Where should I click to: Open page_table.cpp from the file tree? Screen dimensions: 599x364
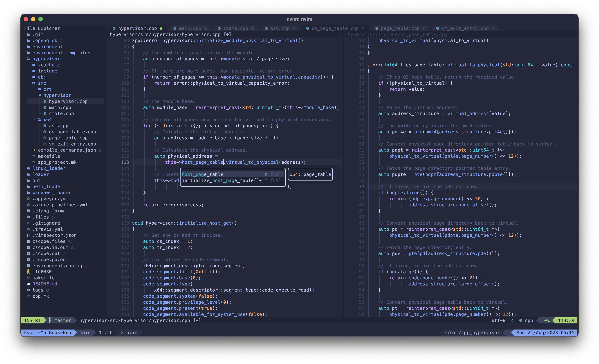click(x=68, y=138)
